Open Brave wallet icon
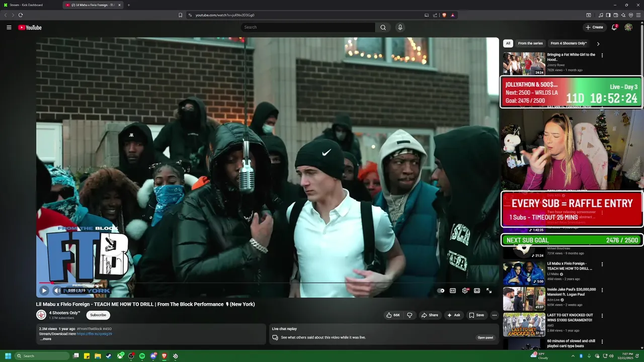 coord(615,15)
